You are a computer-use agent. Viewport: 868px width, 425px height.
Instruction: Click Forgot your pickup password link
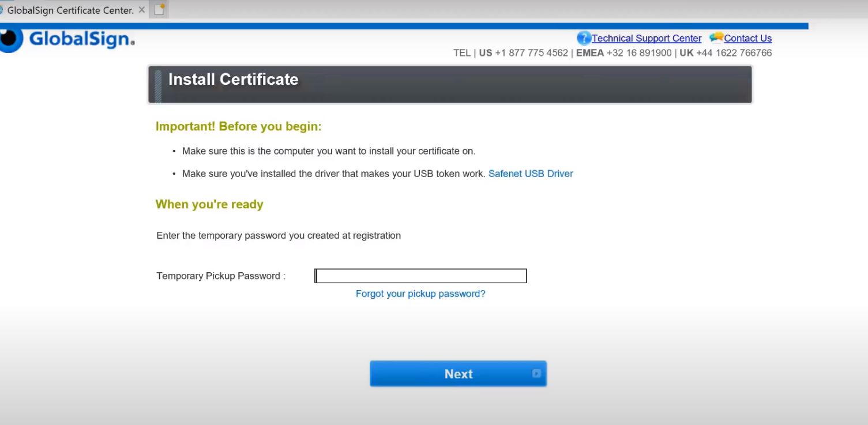click(x=420, y=294)
